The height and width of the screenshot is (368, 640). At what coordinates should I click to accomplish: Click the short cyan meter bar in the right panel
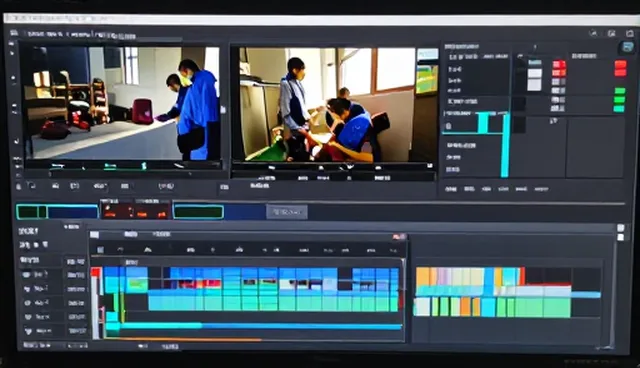pyautogui.click(x=483, y=123)
